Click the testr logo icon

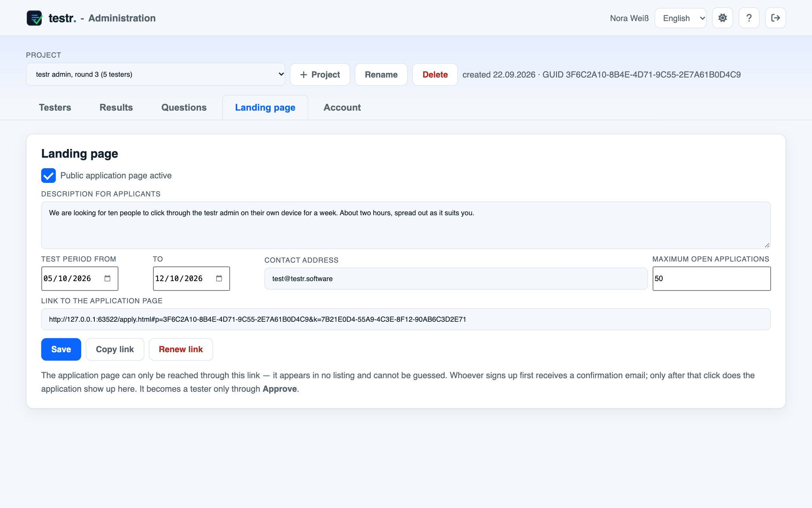tap(34, 18)
